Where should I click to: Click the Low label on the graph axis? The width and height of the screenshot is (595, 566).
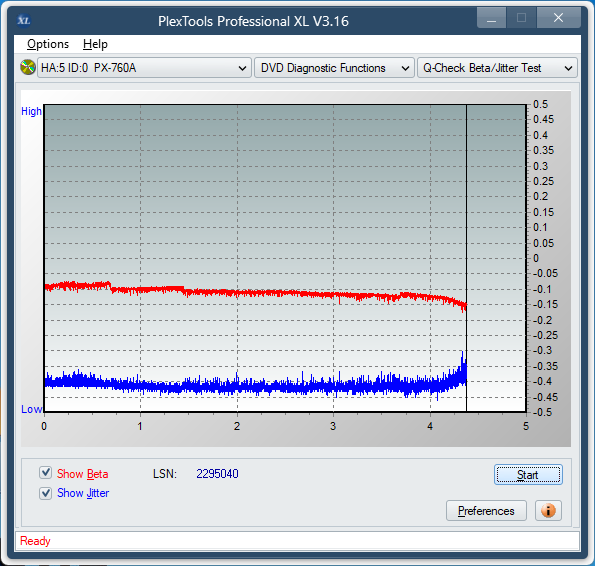tap(31, 409)
